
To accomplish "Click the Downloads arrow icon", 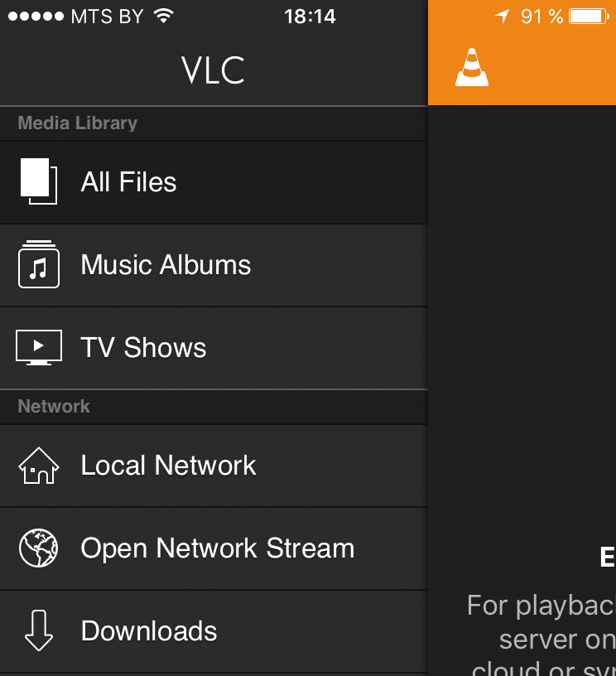I will coord(38,631).
